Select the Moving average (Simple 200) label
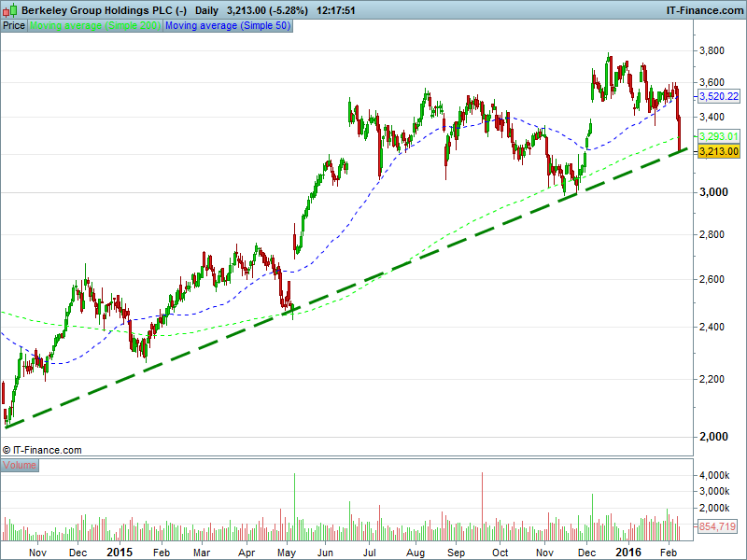The width and height of the screenshot is (747, 560). [95, 26]
